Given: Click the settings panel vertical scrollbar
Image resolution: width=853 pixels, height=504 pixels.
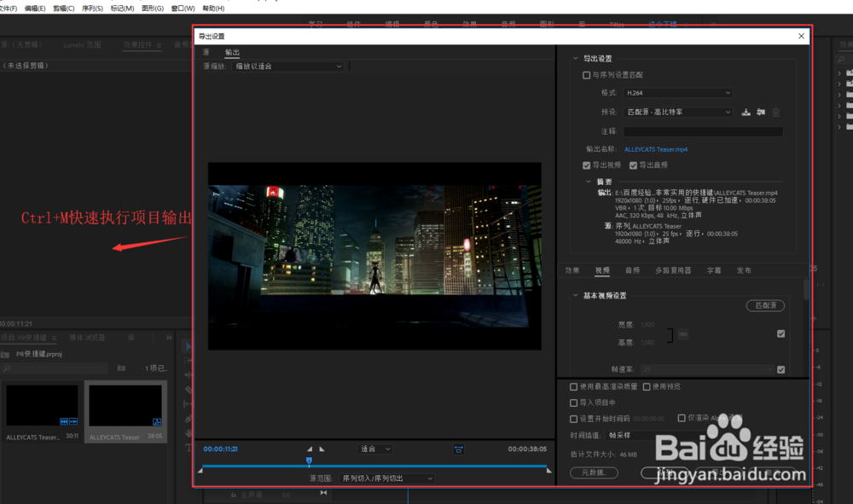Looking at the screenshot, I should 806,290.
